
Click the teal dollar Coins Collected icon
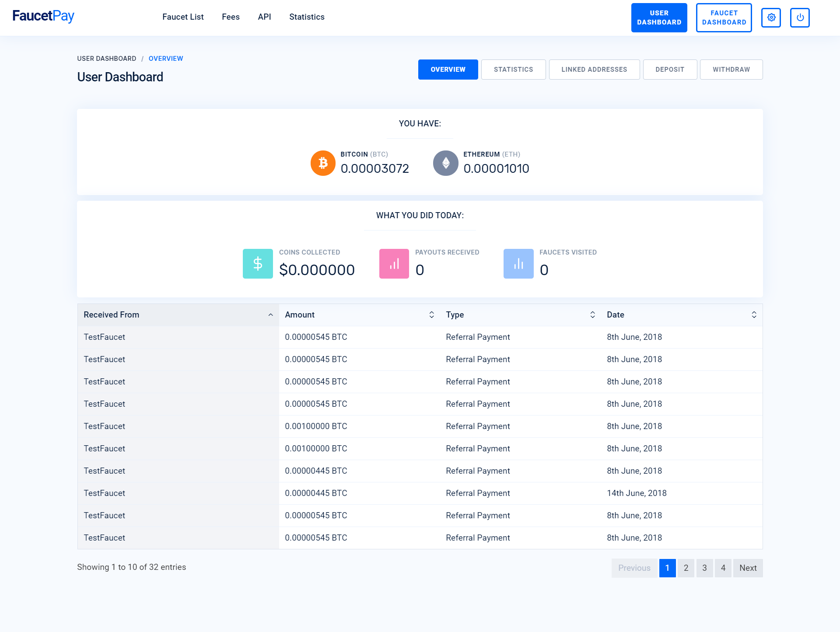coord(258,264)
